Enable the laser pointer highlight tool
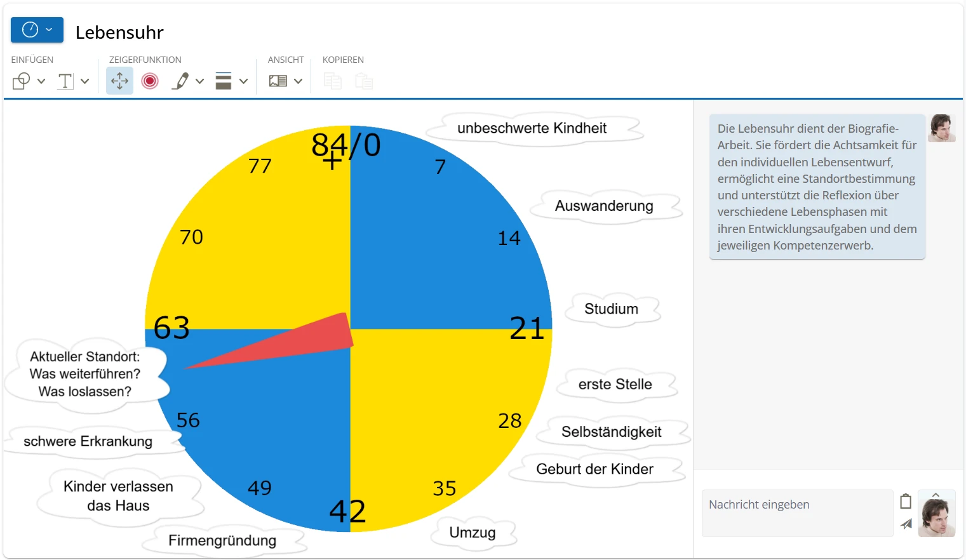 click(149, 81)
